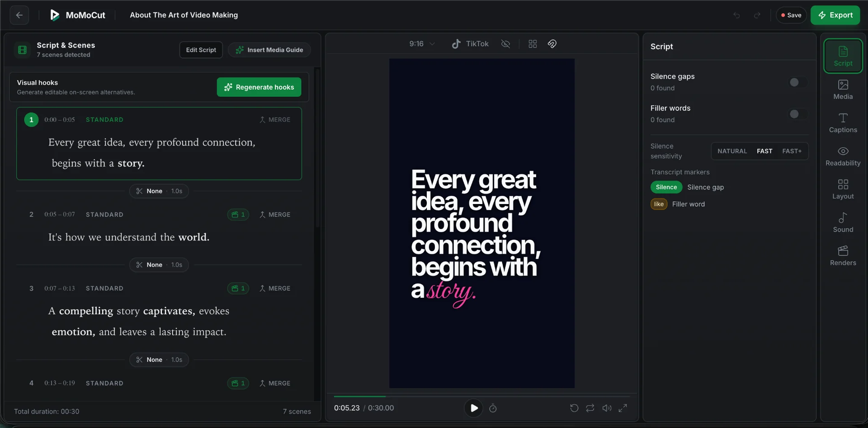Play the video preview

(473, 408)
